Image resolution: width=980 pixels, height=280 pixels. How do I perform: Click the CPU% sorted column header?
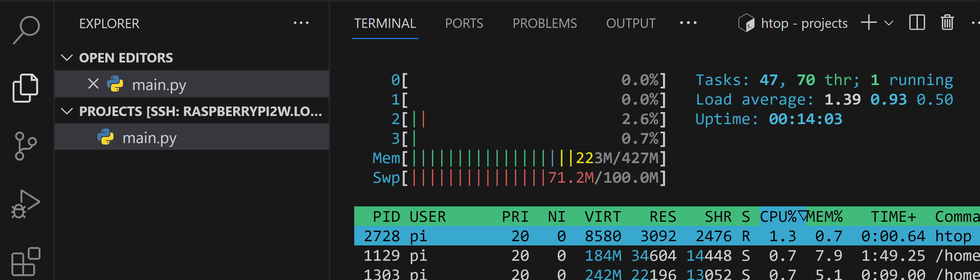click(782, 216)
